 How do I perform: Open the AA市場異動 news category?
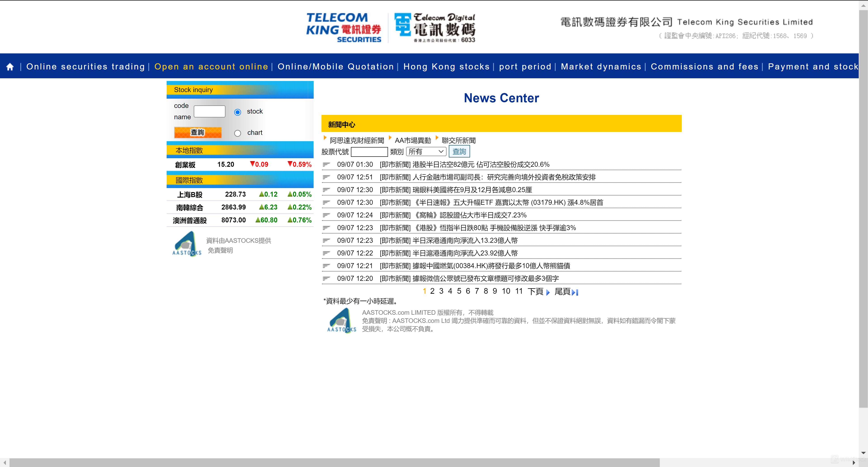tap(412, 140)
